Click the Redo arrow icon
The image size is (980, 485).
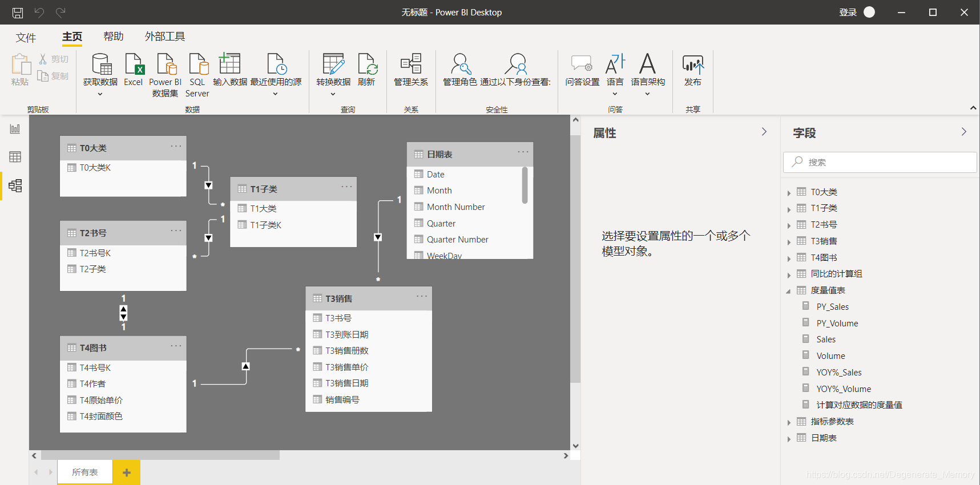click(61, 12)
